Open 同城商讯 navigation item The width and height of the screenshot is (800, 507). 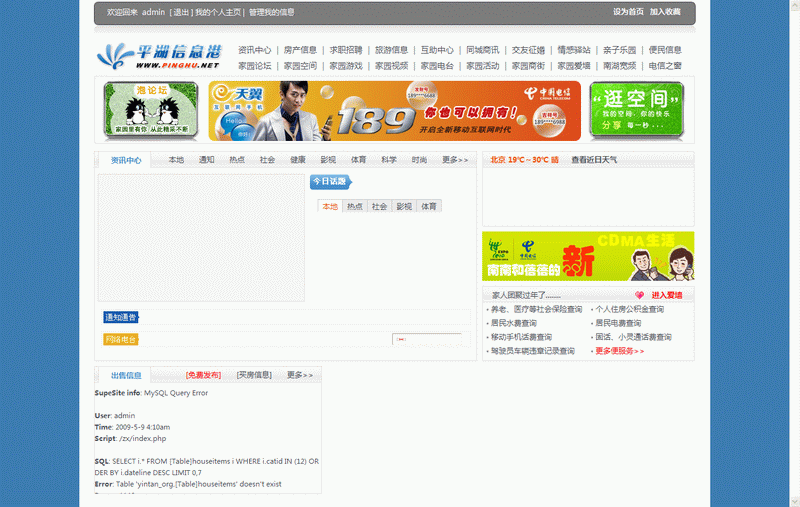point(483,50)
